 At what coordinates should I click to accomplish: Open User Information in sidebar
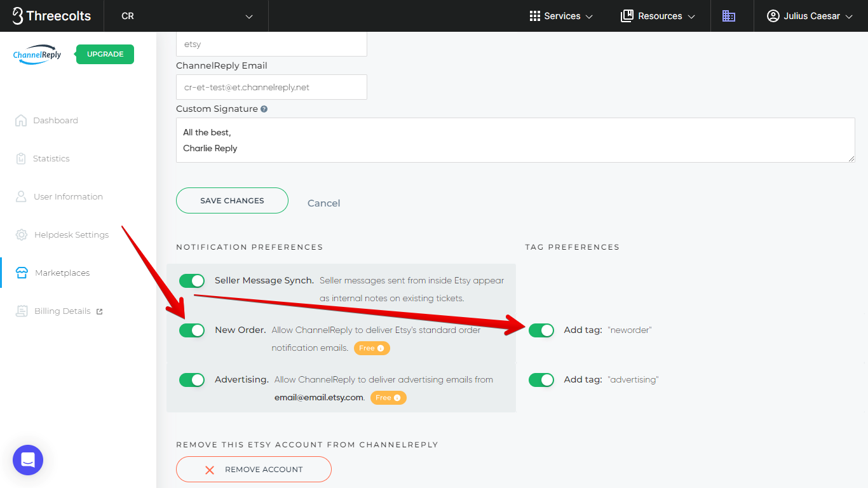pos(68,196)
